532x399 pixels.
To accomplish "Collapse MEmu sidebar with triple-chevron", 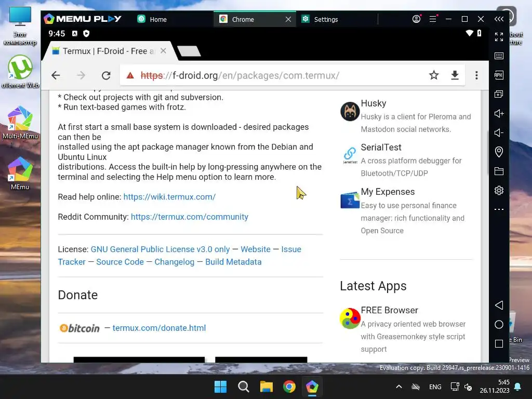I will click(499, 19).
